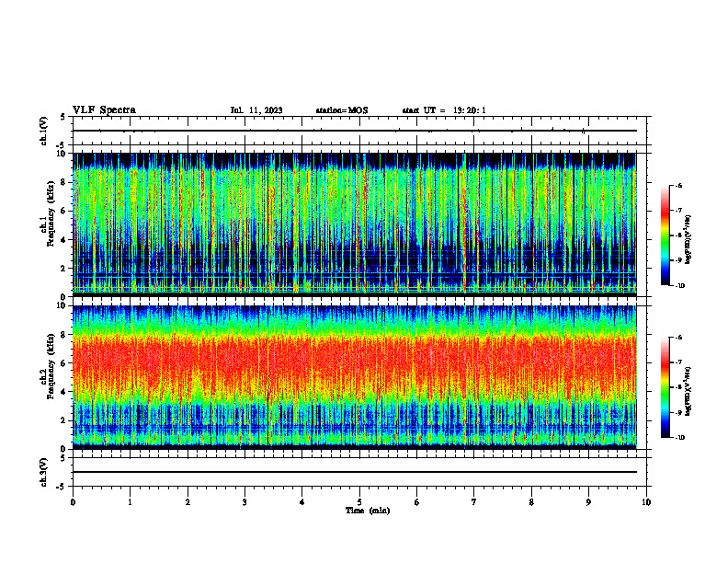
Task: Click ch.2 frequency axis "4" tick label
Action: [x=63, y=392]
